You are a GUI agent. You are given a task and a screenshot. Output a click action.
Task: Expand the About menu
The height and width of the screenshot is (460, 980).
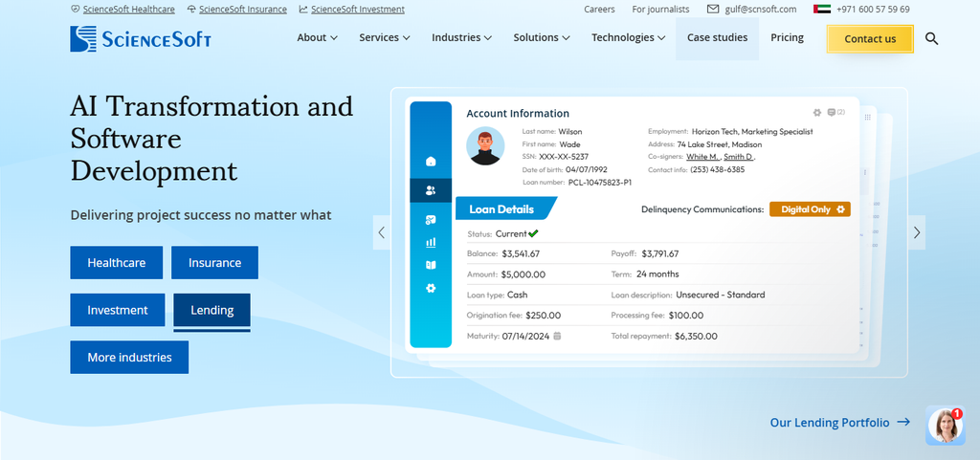pos(317,37)
